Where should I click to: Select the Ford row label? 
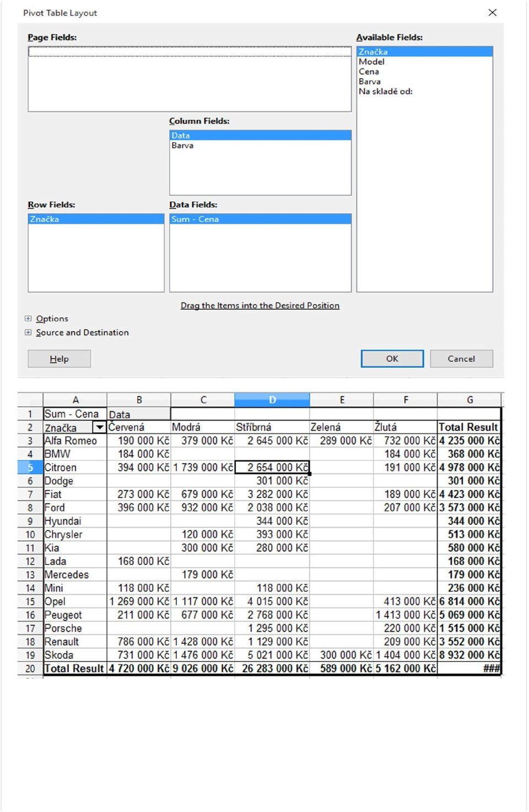[x=75, y=508]
